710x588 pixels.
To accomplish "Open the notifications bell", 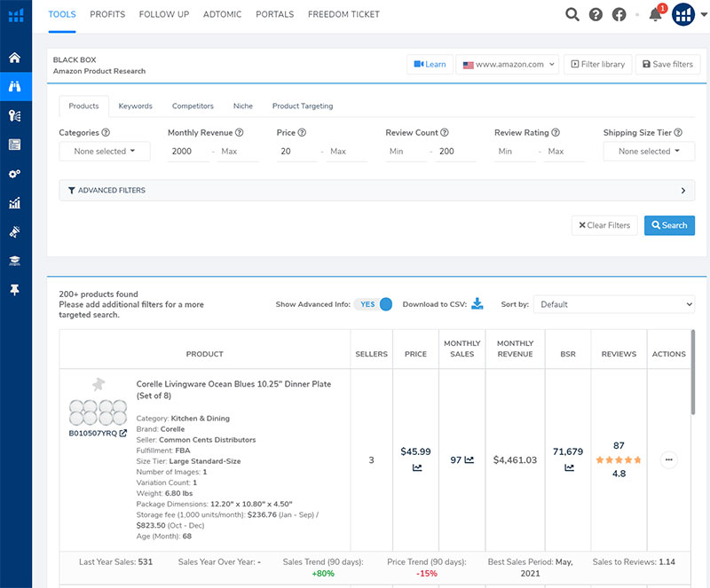I will click(x=655, y=14).
